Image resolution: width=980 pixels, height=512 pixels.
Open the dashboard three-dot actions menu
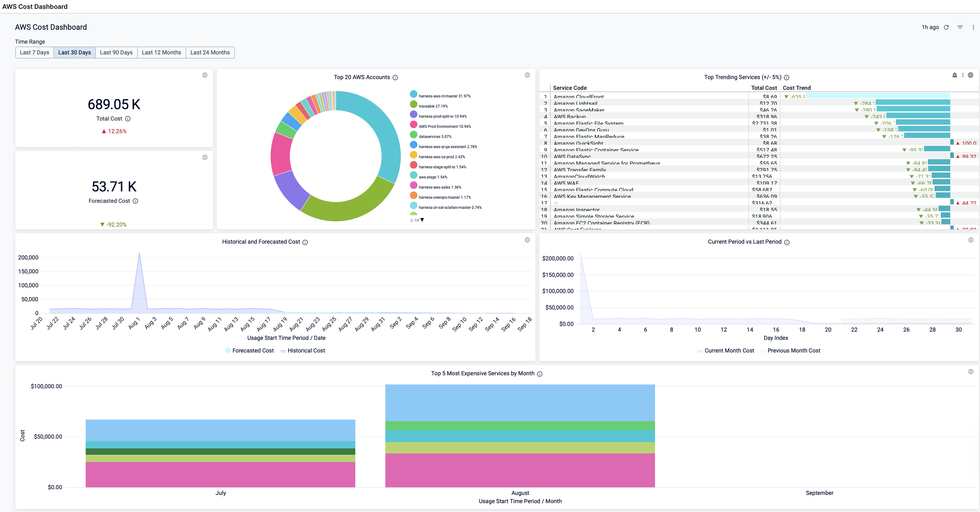(973, 28)
